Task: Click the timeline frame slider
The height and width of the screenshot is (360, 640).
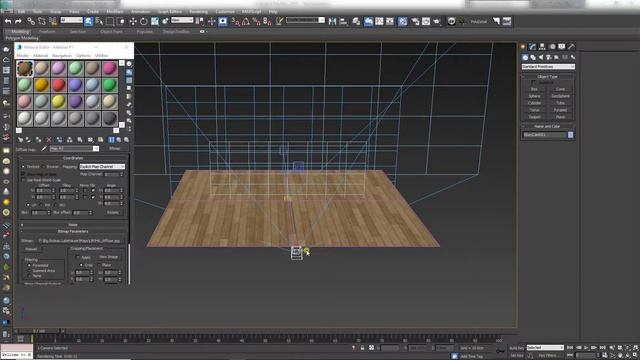Action: (39, 331)
